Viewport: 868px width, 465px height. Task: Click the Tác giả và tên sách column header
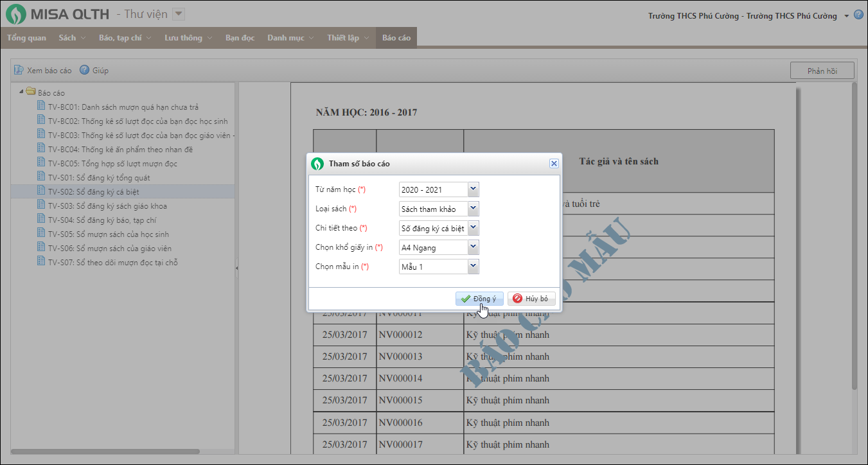pyautogui.click(x=619, y=161)
